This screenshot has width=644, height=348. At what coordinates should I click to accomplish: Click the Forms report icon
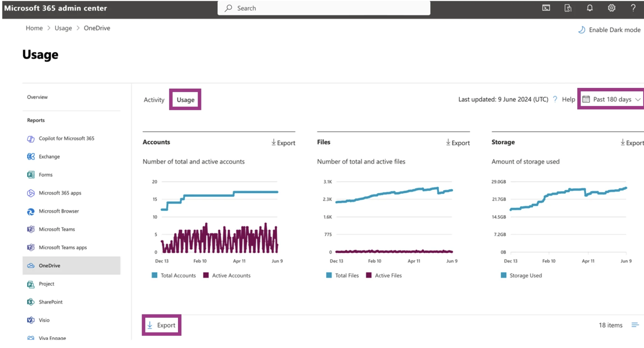31,175
